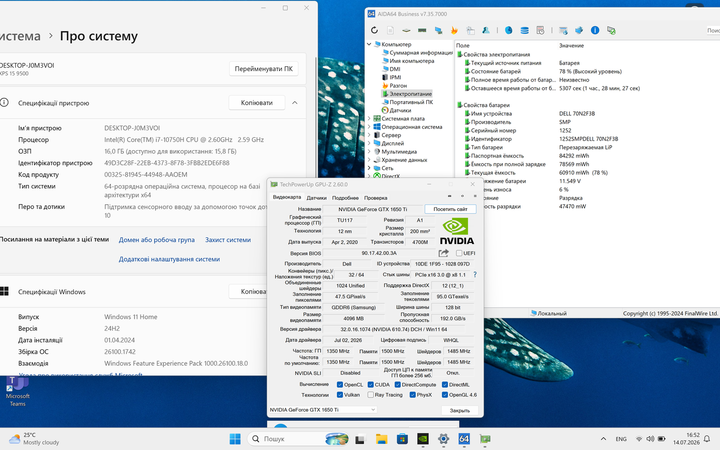Click the AIDA64 motherboard toolbar icon
Image resolution: width=720 pixels, height=450 pixels.
coord(406,30)
